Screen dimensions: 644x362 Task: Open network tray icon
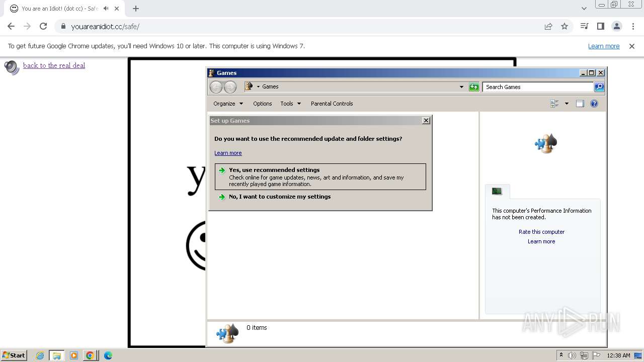(584, 355)
